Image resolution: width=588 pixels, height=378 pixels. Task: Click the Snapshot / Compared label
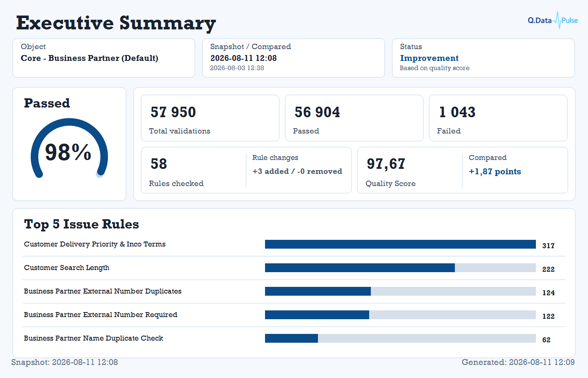click(250, 47)
